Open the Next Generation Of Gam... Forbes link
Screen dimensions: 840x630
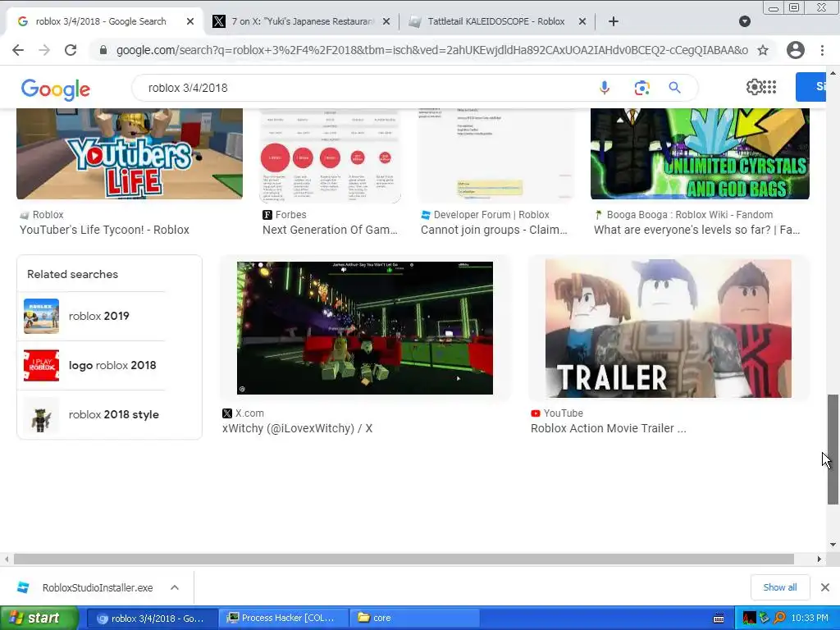click(x=330, y=230)
